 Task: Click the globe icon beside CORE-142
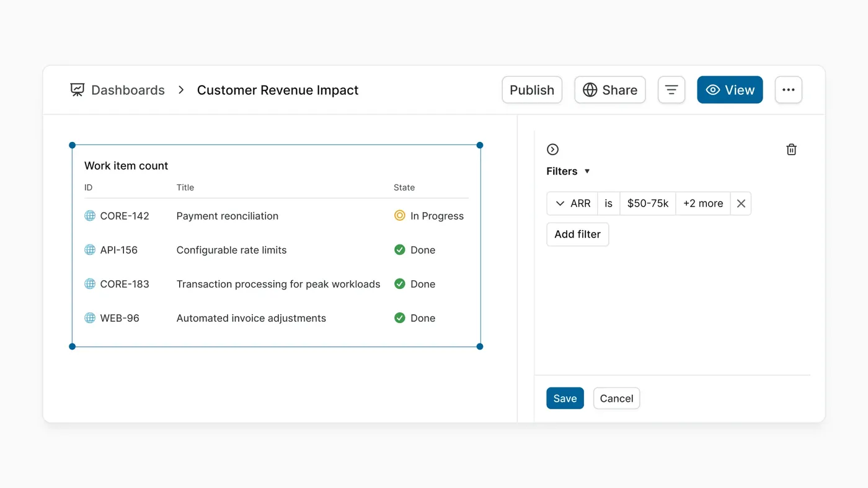tap(90, 216)
